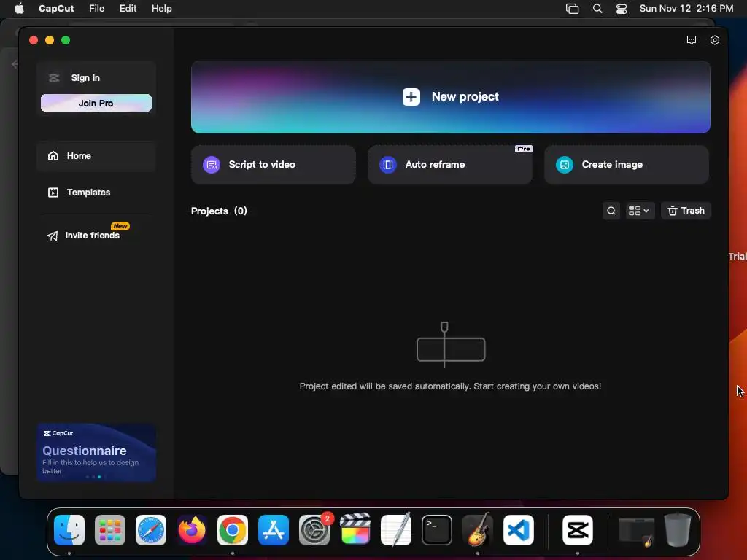
Task: Click the New badge on Invite friends
Action: coord(120,226)
